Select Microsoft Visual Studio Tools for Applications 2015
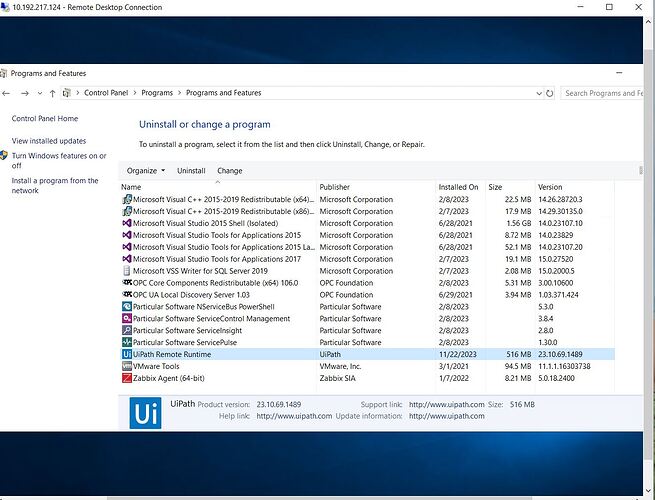Image resolution: width=655 pixels, height=500 pixels. pos(368,235)
